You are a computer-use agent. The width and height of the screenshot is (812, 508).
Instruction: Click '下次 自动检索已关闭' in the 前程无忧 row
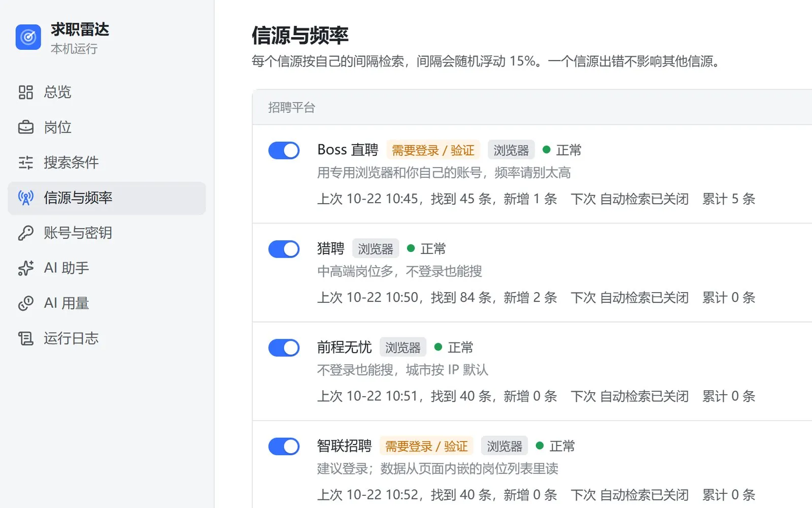pyautogui.click(x=629, y=396)
